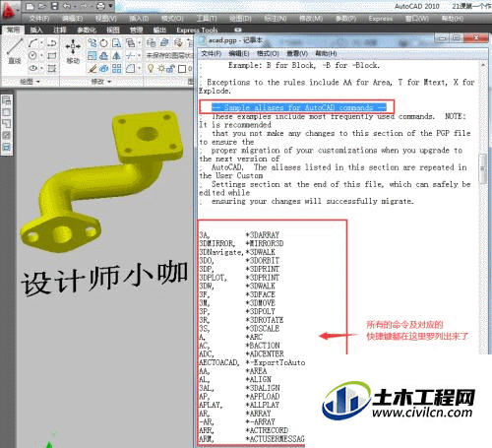Image resolution: width=492 pixels, height=448 pixels.
Task: Open the AutoCAD 标注(N) menu
Action: (277, 19)
